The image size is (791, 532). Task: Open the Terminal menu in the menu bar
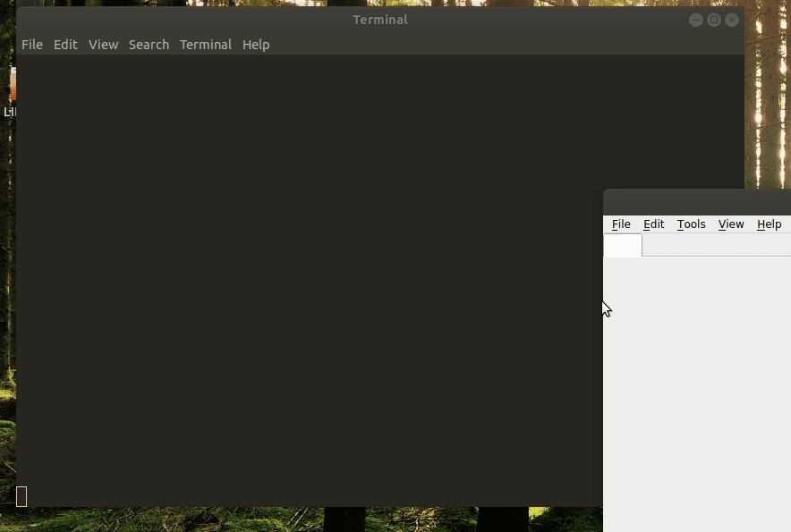[205, 45]
